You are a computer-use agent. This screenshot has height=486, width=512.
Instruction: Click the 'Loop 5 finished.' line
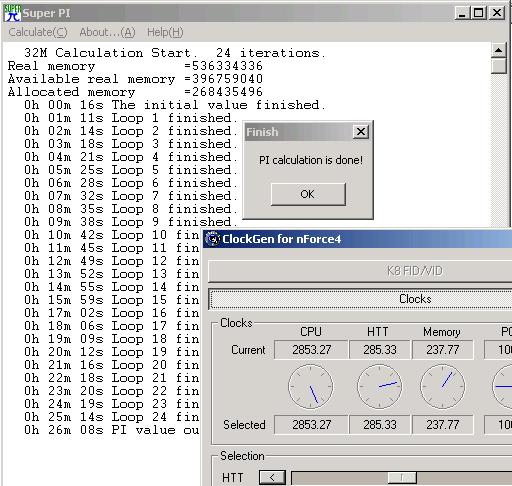[x=131, y=170]
